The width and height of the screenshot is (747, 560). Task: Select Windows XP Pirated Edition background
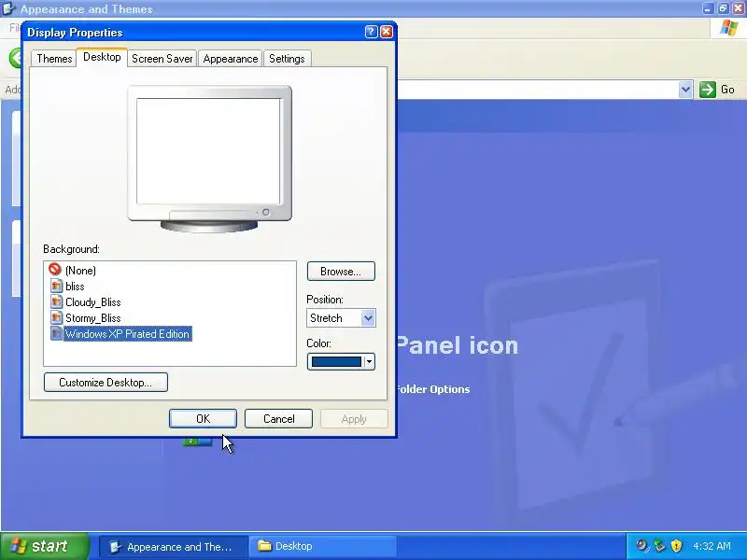(127, 334)
